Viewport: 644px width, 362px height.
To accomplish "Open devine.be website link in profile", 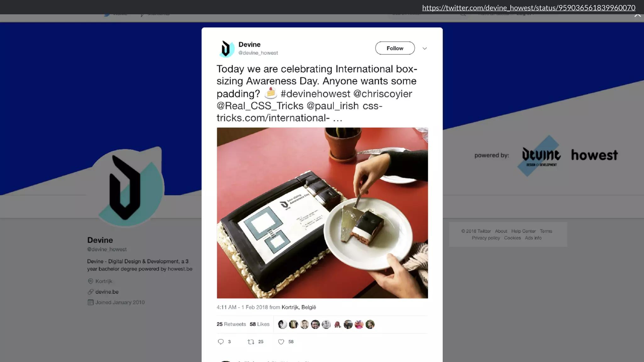I will [x=107, y=292].
